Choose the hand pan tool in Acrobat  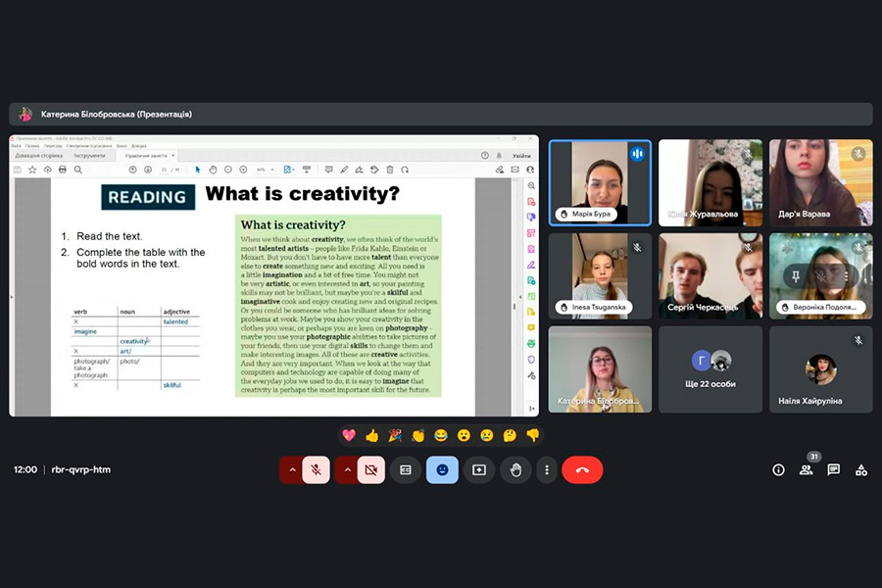point(213,170)
